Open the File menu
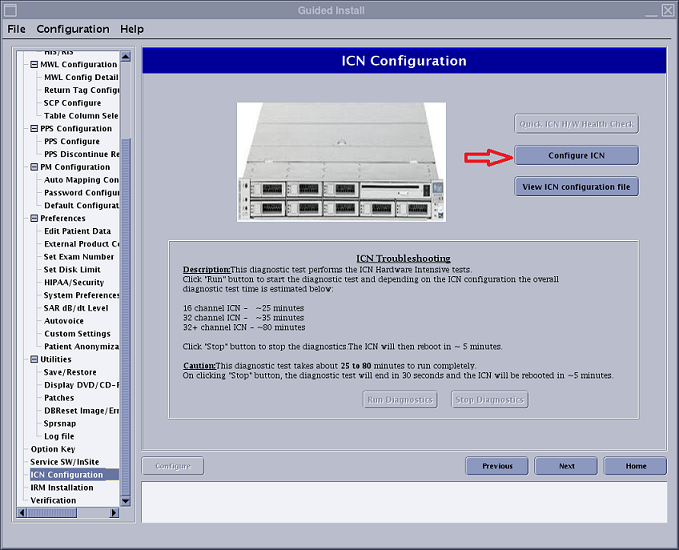This screenshot has width=679, height=550. (16, 29)
